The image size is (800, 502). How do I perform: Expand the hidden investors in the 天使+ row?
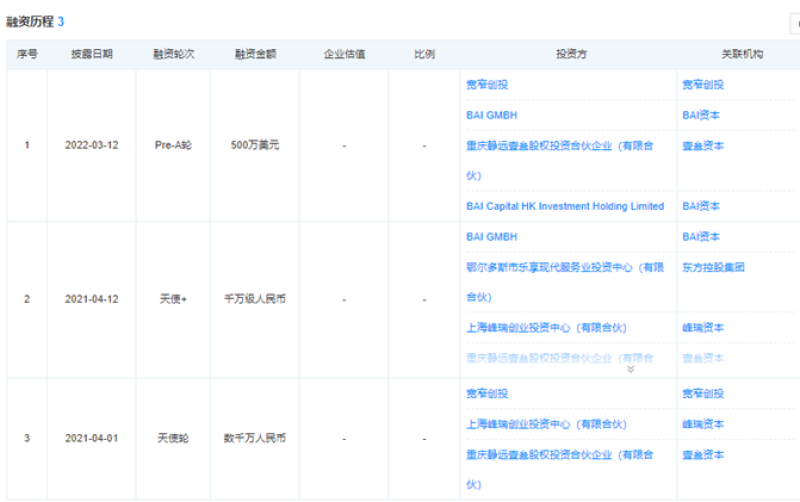coord(630,369)
